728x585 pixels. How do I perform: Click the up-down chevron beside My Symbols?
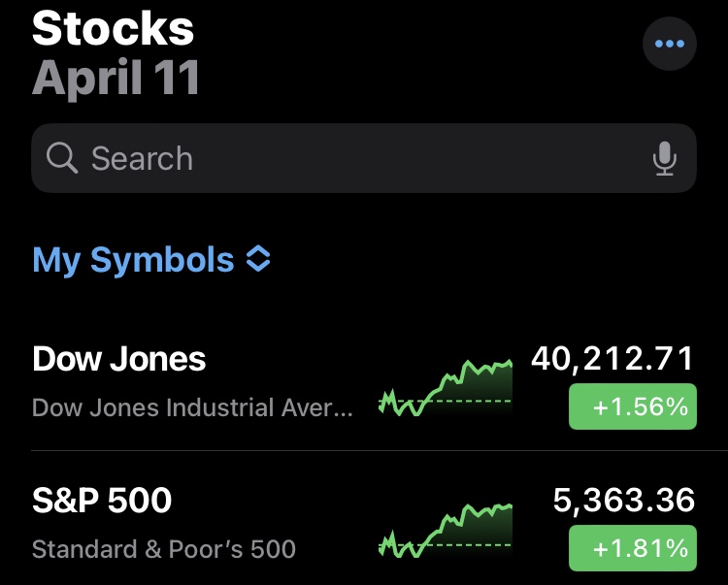[258, 258]
